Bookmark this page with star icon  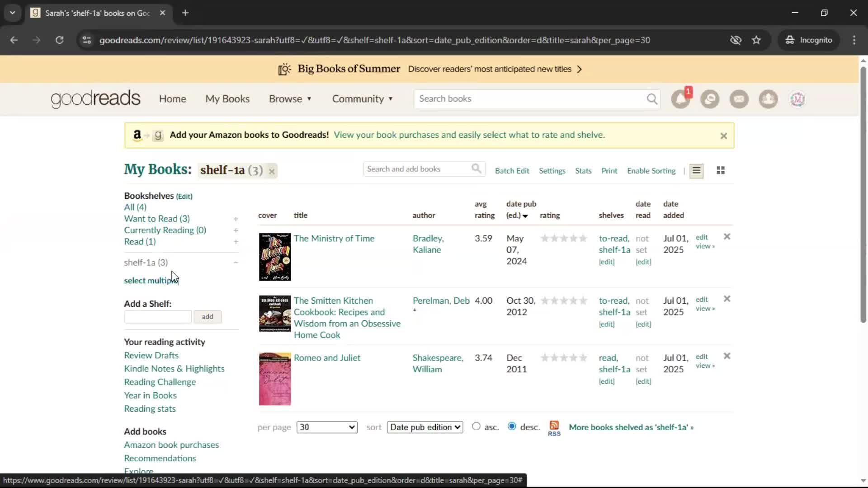756,40
